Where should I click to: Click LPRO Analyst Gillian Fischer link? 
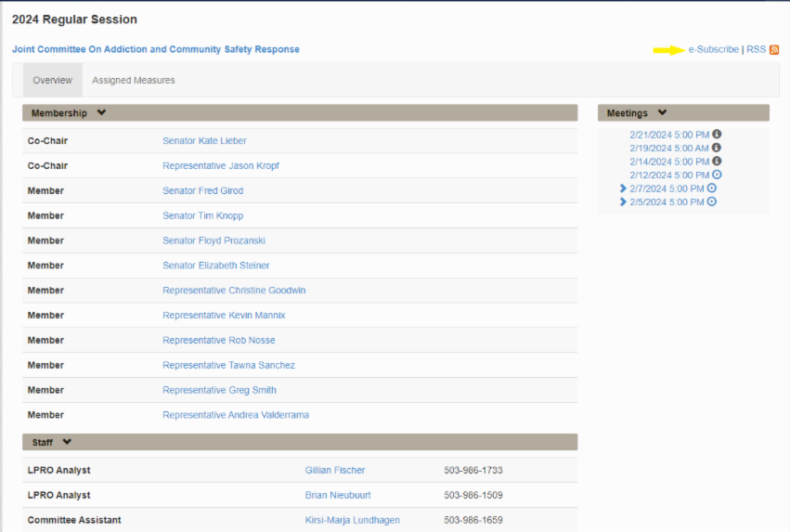(x=335, y=471)
